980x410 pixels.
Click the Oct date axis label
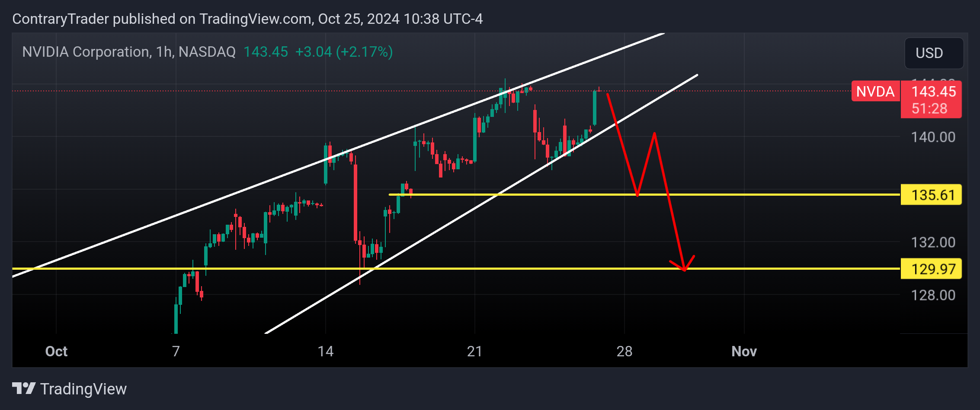pos(56,351)
